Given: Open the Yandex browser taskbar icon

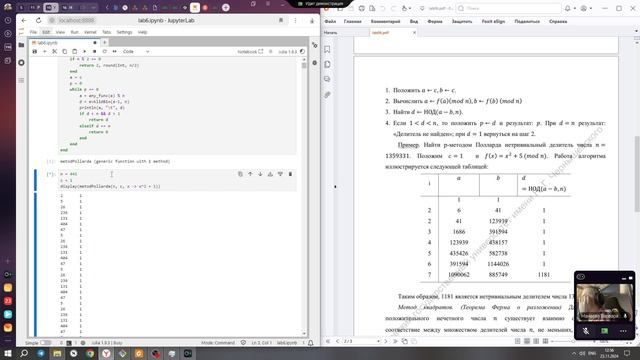Looking at the screenshot, I should pyautogui.click(x=106, y=353).
